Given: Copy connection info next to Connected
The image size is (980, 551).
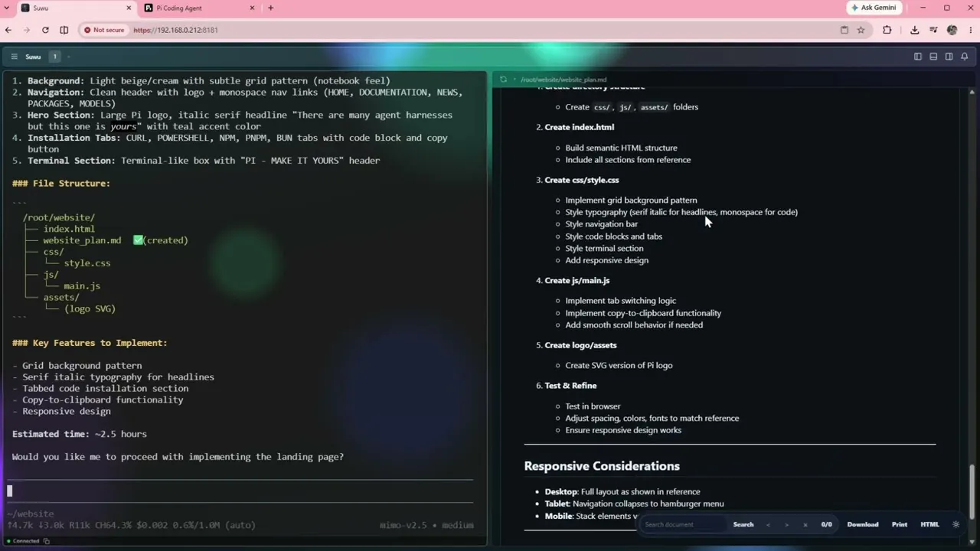Looking at the screenshot, I should (x=47, y=541).
